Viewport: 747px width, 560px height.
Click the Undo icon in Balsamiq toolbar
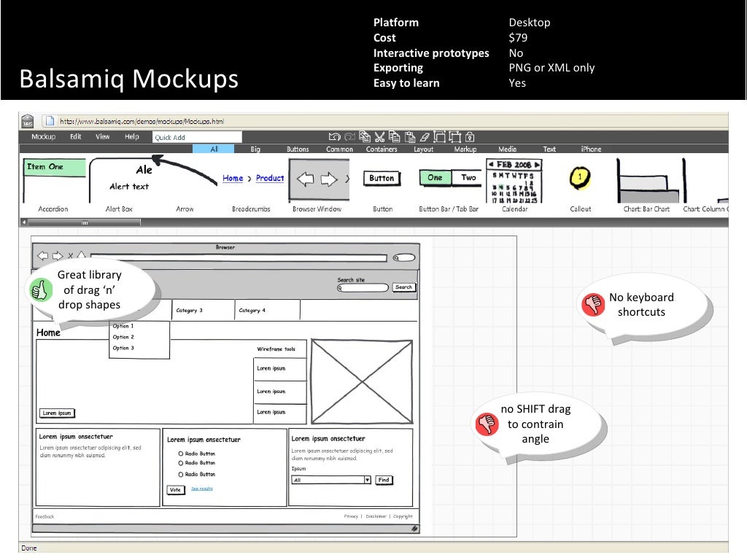(334, 137)
